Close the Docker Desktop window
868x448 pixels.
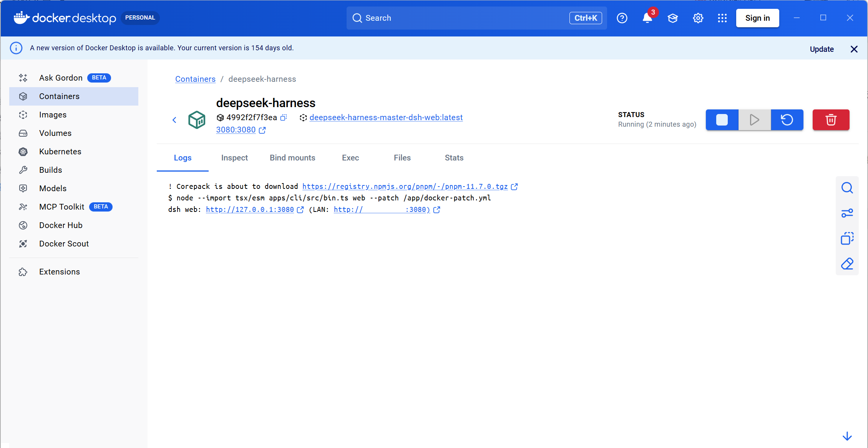850,18
